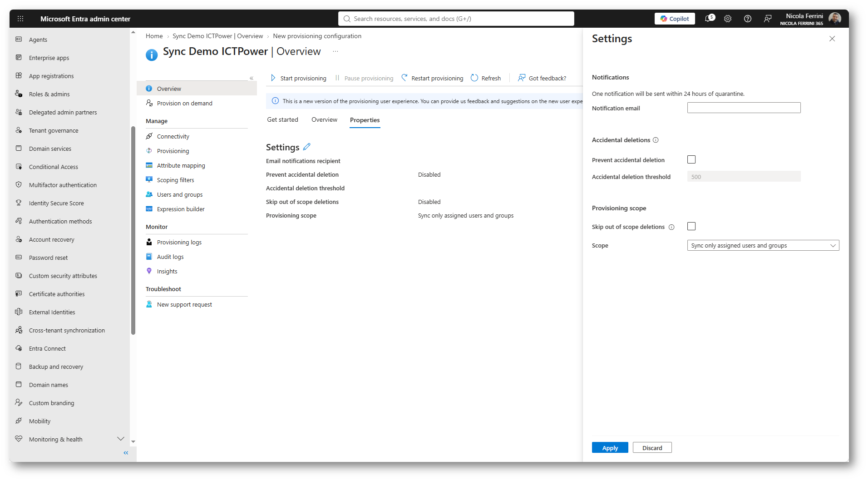
Task: Edit Settings with the pencil icon
Action: click(x=307, y=147)
